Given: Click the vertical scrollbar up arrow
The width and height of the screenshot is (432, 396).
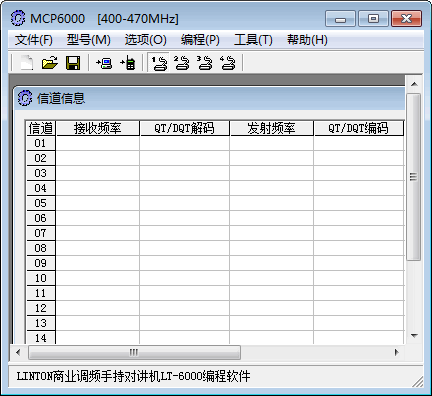Looking at the screenshot, I should (414, 84).
